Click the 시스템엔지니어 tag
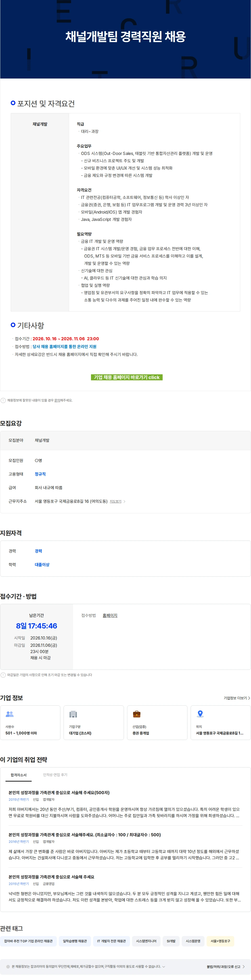The width and height of the screenshot is (251, 980). pyautogui.click(x=146, y=941)
